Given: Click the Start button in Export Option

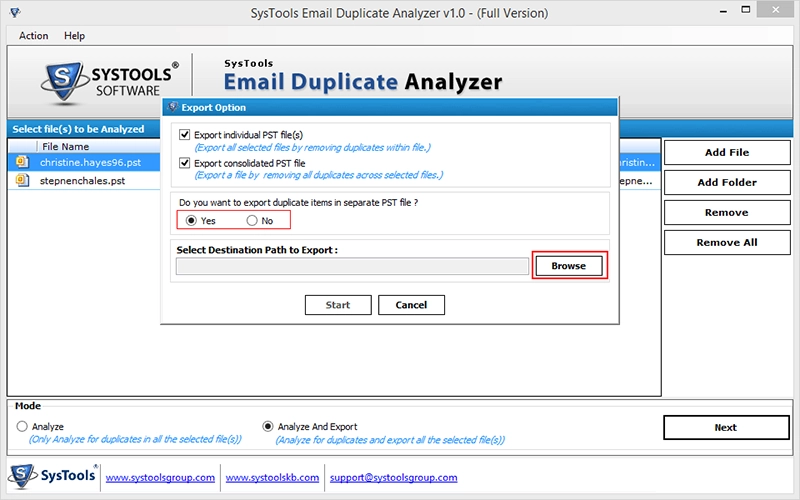Looking at the screenshot, I should (338, 305).
